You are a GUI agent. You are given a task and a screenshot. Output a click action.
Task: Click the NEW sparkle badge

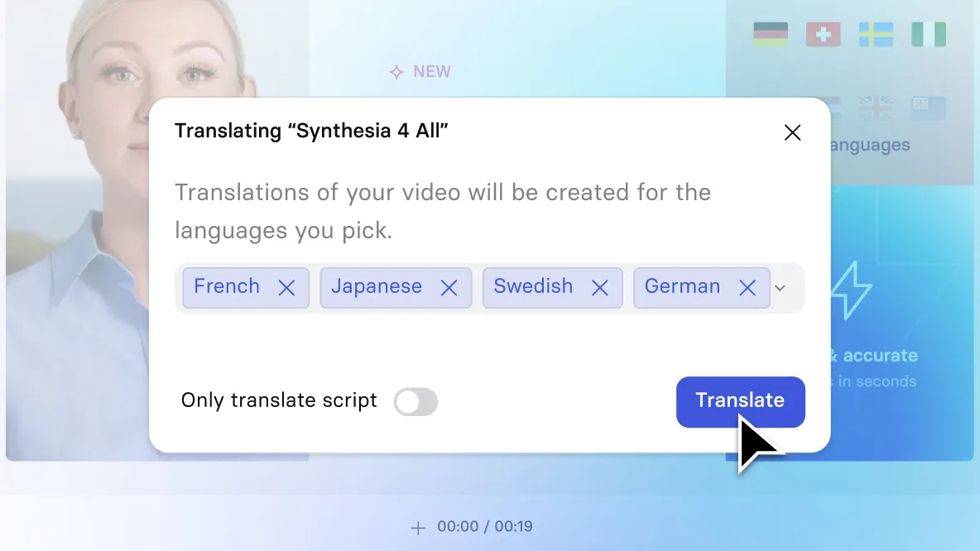420,72
